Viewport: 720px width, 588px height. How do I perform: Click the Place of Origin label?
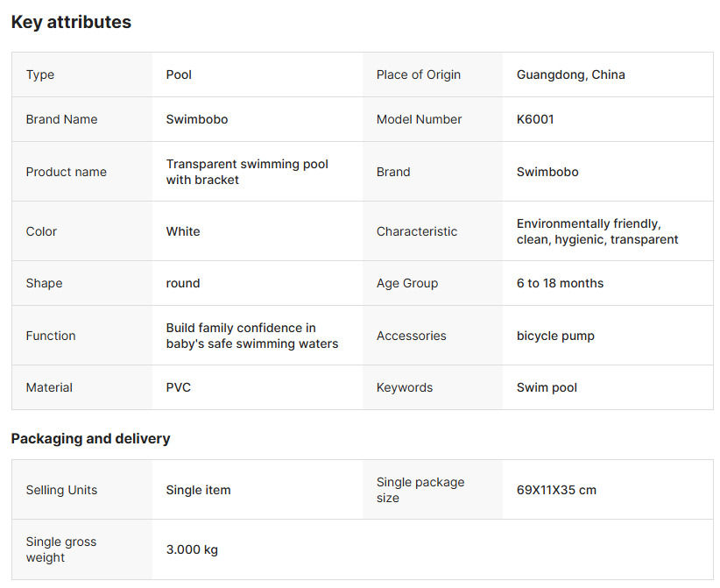pyautogui.click(x=418, y=74)
